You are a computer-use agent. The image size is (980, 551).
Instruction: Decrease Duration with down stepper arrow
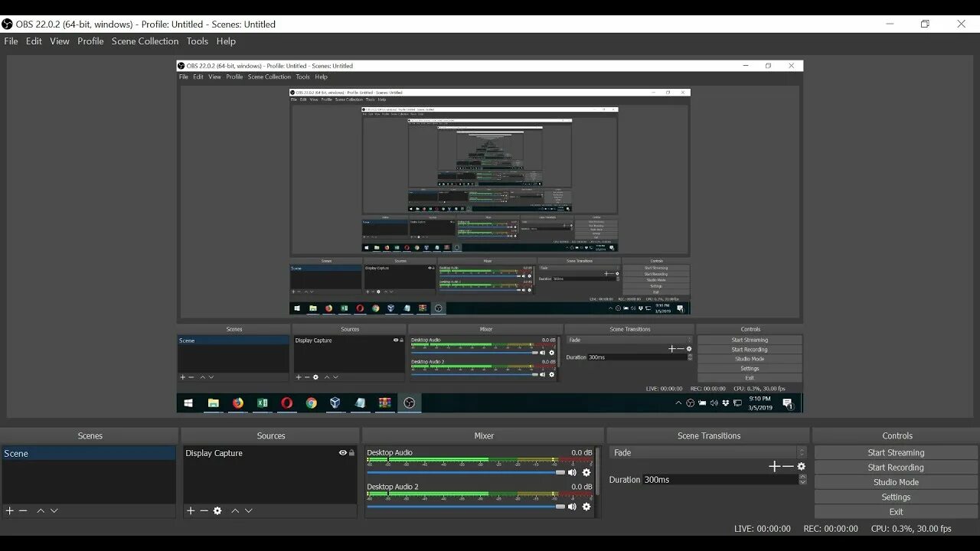coord(802,483)
